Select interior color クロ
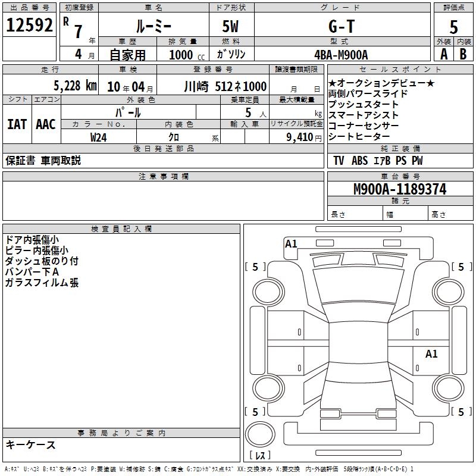Screen dimensions: 476x476 click(174, 137)
